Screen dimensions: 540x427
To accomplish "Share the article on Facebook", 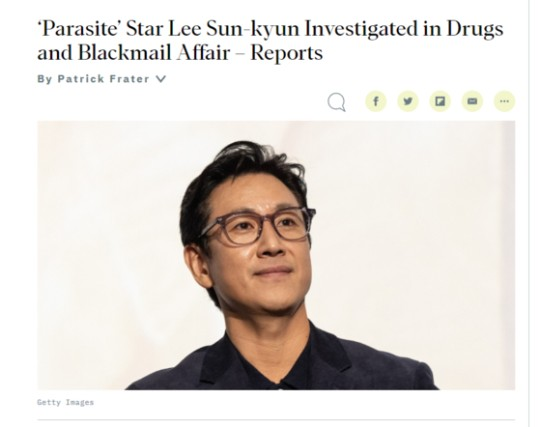I will pyautogui.click(x=376, y=101).
